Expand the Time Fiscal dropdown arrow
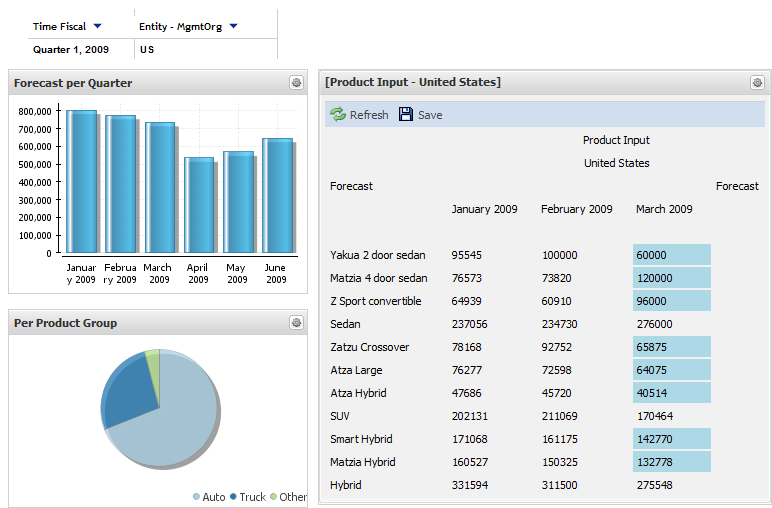The height and width of the screenshot is (508, 772). pos(97,26)
